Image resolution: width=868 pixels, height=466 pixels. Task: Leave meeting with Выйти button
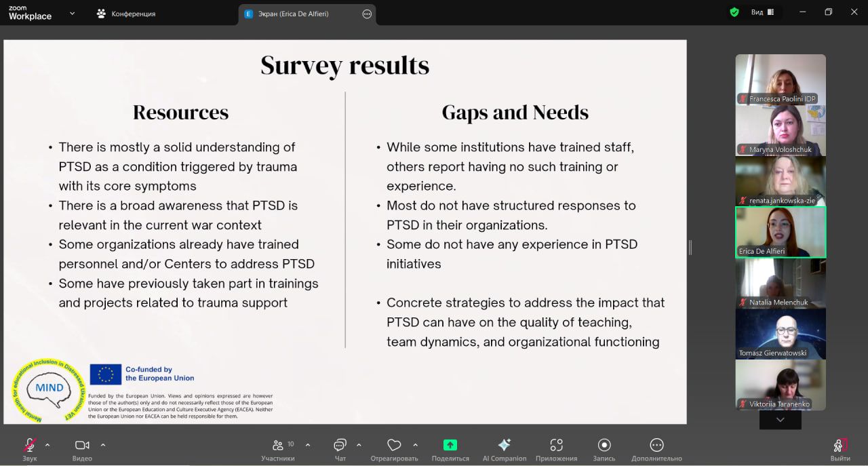[x=840, y=449]
